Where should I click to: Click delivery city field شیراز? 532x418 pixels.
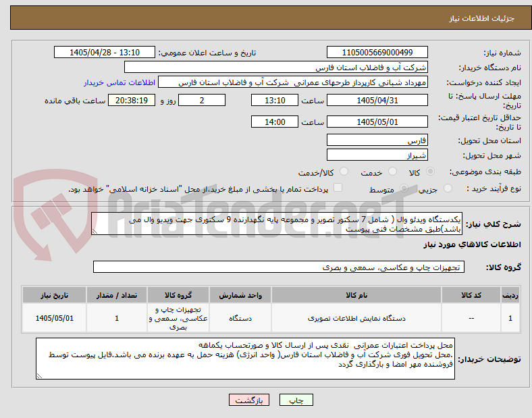tap(377, 155)
